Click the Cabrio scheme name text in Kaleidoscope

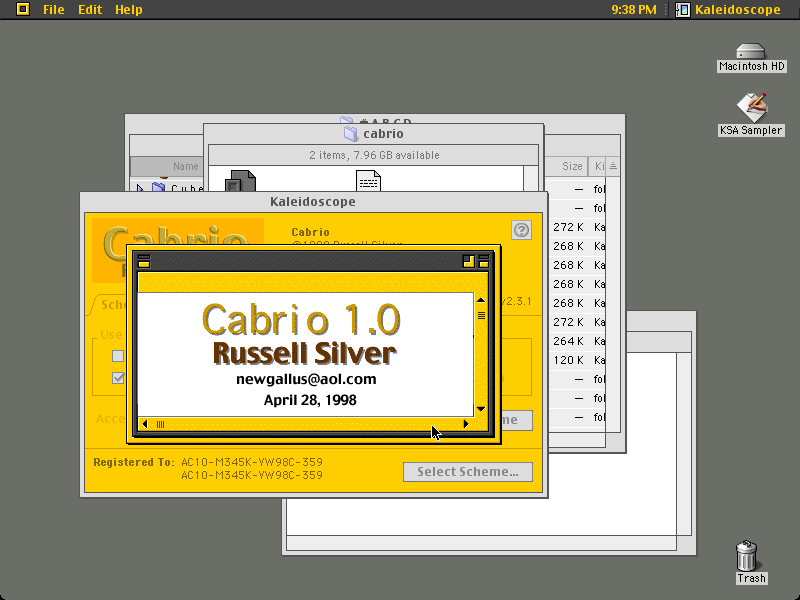coord(310,232)
